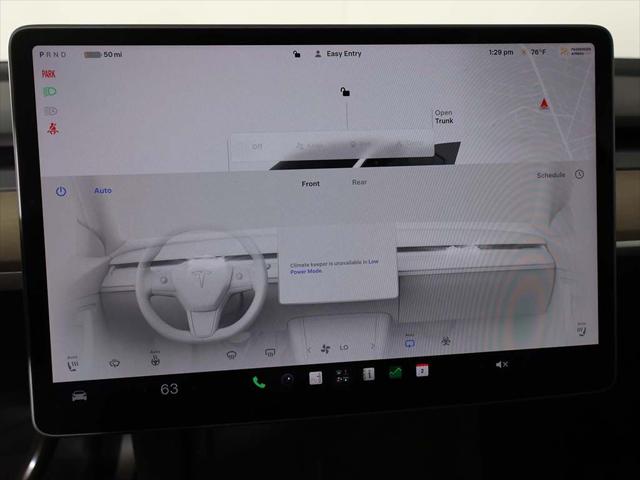The image size is (640, 480).
Task: Toggle the wiper defrost icon
Action: [x=114, y=363]
